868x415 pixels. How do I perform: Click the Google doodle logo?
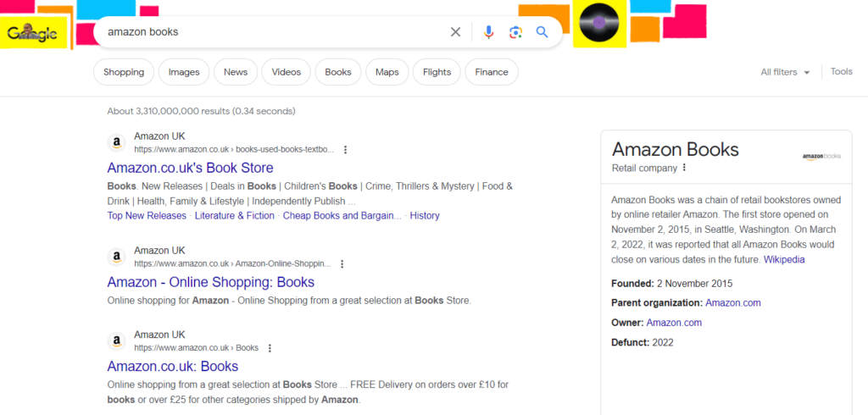(32, 34)
